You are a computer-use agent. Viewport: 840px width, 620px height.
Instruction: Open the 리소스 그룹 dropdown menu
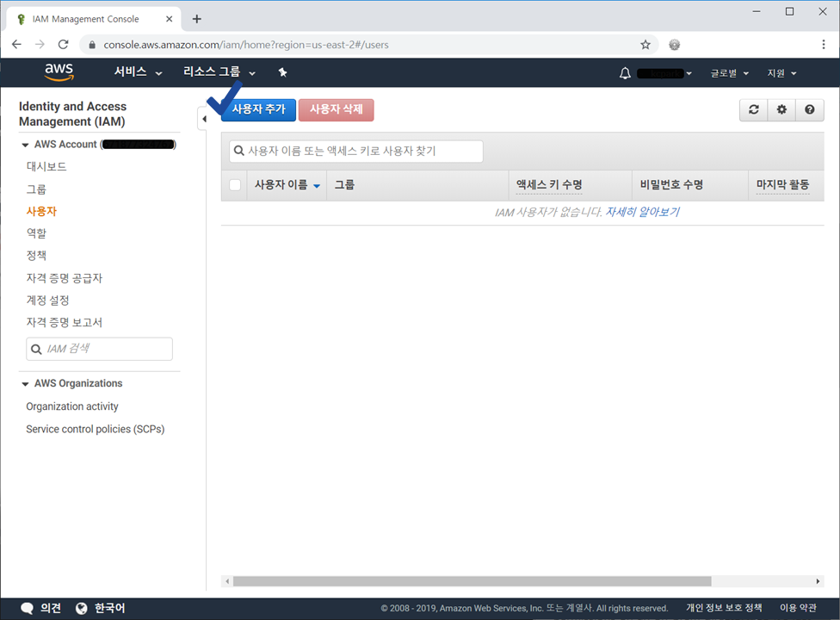(x=219, y=72)
